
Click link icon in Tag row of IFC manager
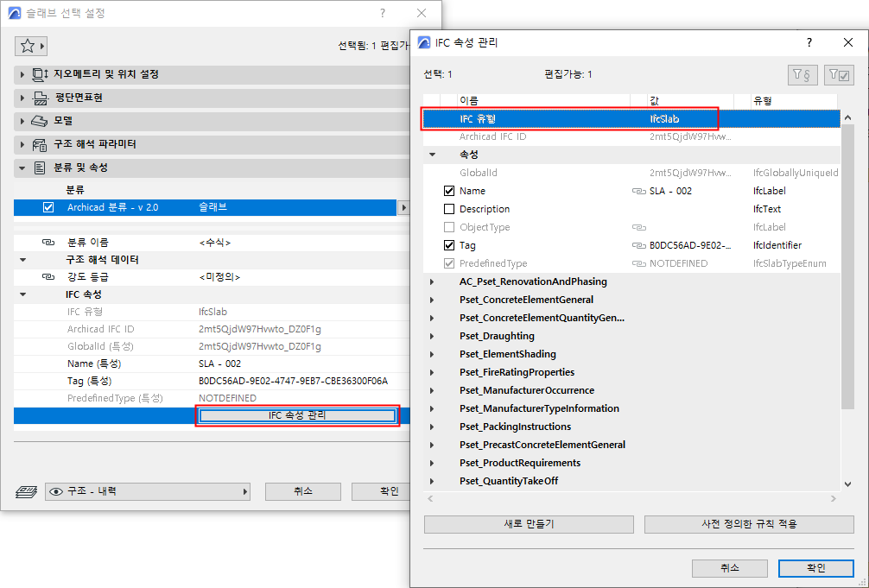coord(638,245)
